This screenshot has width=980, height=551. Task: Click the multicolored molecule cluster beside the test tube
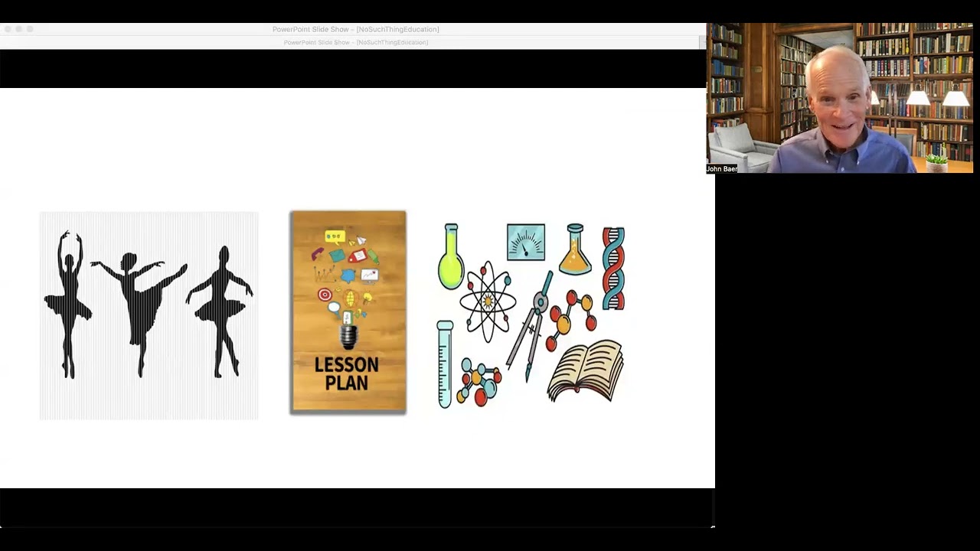coord(479,380)
